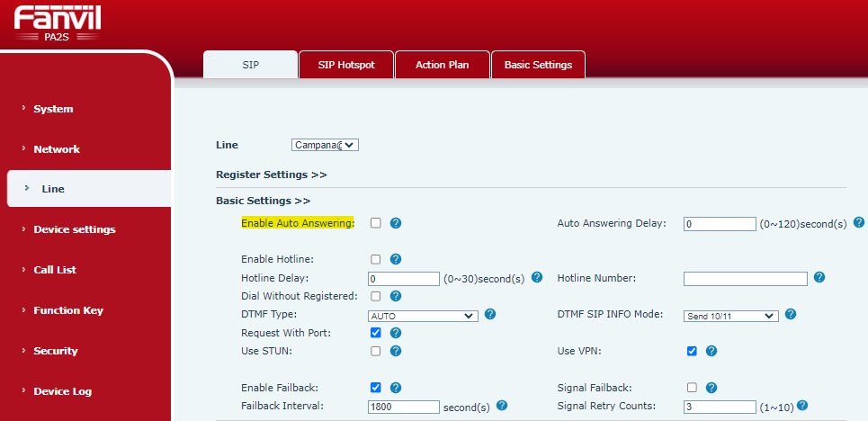Show help for Dial Without Registered
Viewport: 868px width, 421px height.
pyautogui.click(x=395, y=296)
